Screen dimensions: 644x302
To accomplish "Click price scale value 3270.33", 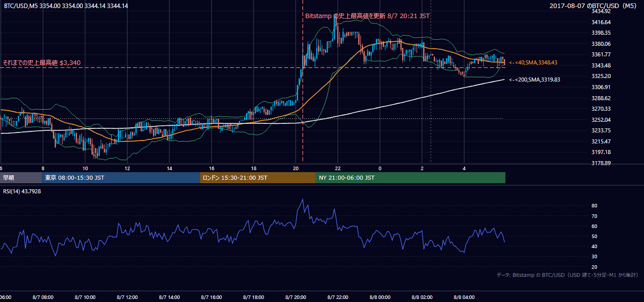I will 601,109.
